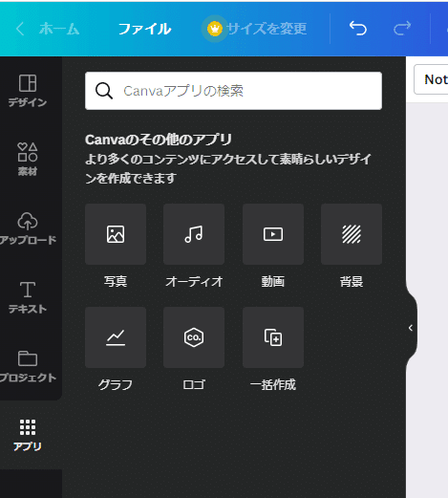
Task: Open the プロジェクト (Projects) sidebar panel
Action: tap(28, 366)
